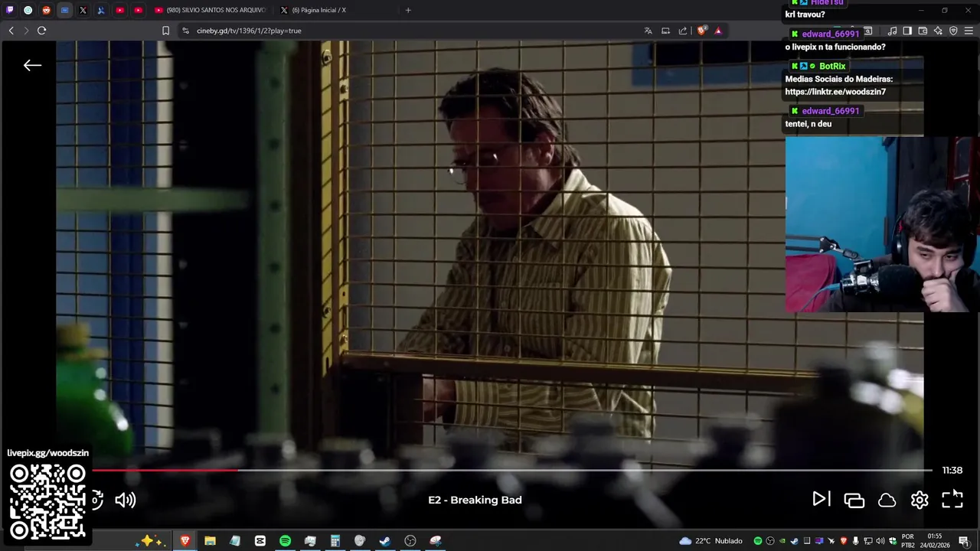Select the pinned Twitch tab
980x551 pixels.
(x=9, y=10)
